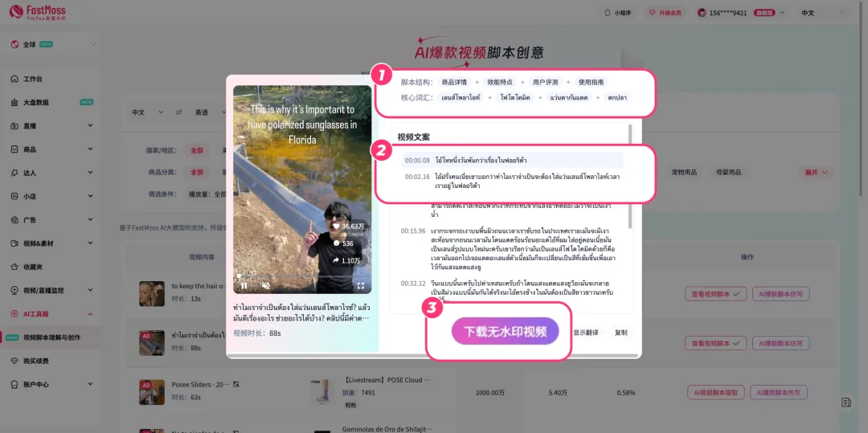
Task: Click the 账户中心 headset icon
Action: coord(15,384)
